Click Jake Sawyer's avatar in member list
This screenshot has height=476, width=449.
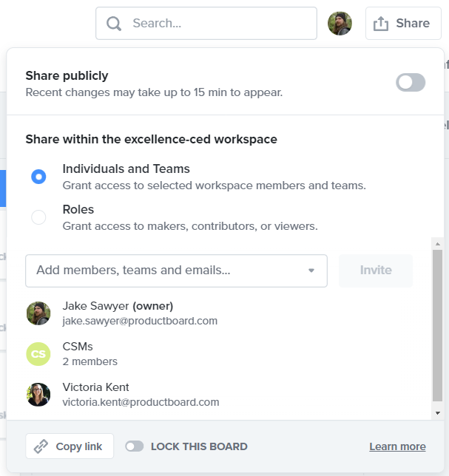38,313
